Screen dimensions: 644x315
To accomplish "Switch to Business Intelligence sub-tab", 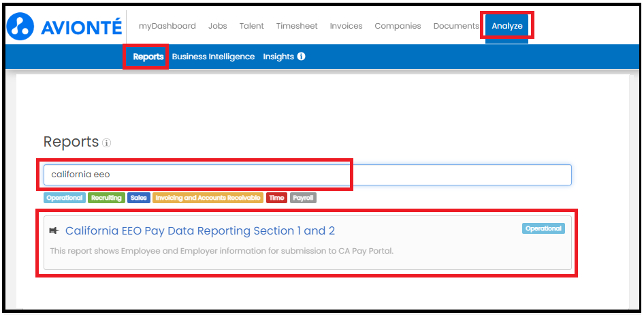I will (x=214, y=57).
